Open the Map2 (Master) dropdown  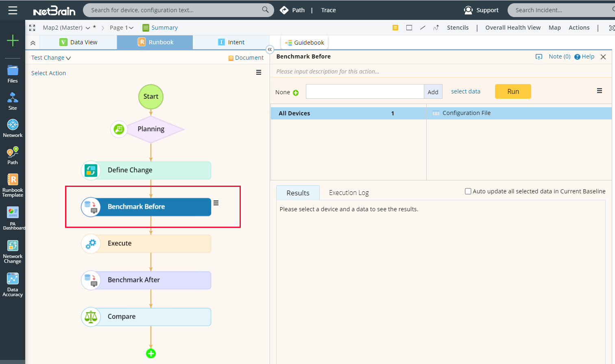click(x=88, y=27)
